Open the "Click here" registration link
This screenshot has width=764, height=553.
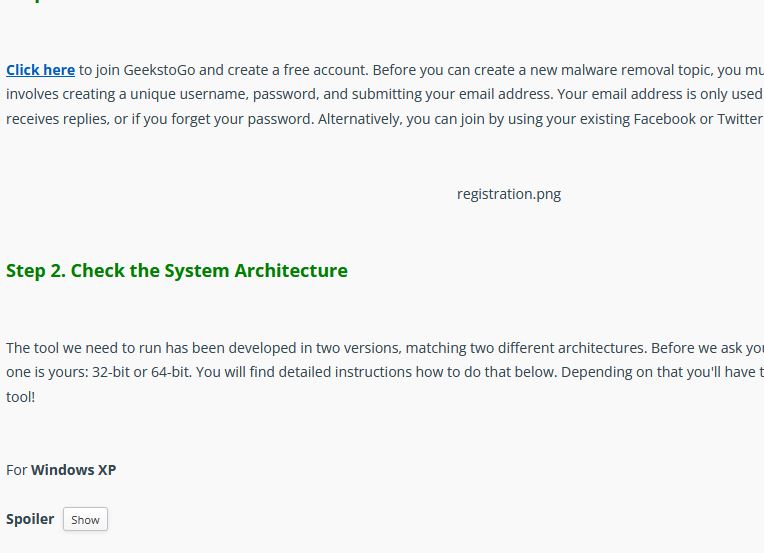coord(40,70)
